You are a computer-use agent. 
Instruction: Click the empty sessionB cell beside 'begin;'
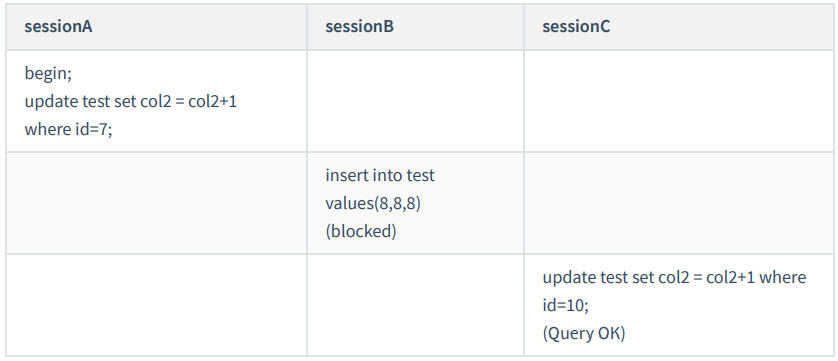415,101
